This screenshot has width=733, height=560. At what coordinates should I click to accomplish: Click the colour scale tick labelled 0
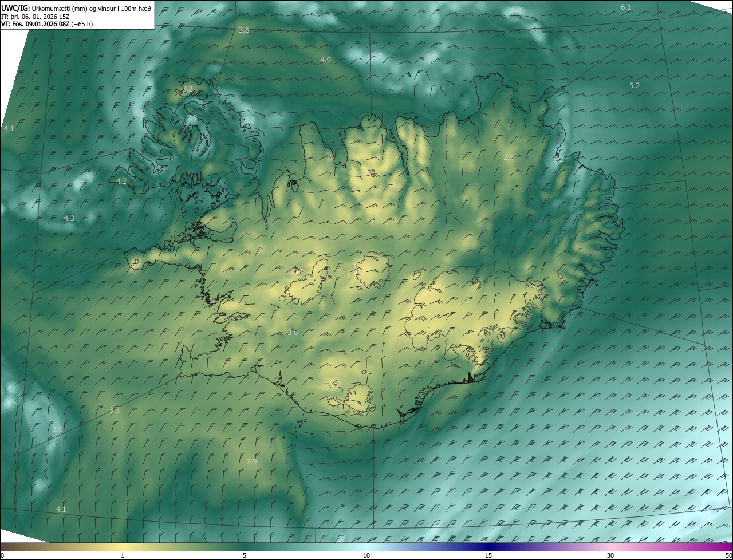pos(2,555)
